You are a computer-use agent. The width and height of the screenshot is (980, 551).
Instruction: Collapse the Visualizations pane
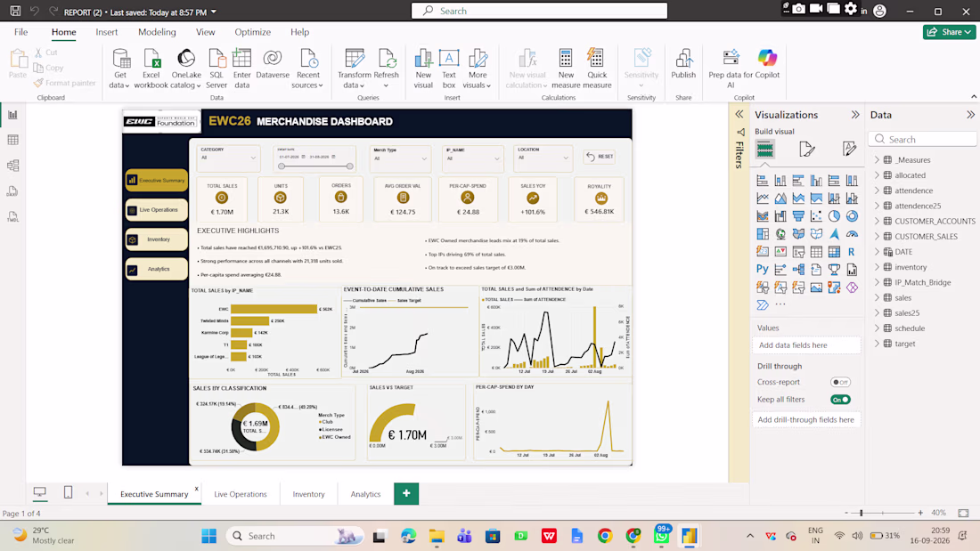(855, 115)
